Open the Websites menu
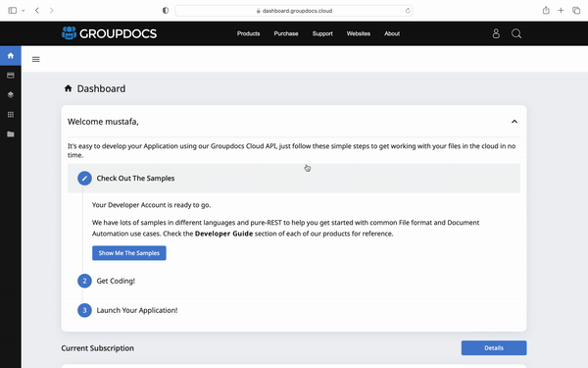The image size is (588, 368). tap(358, 33)
